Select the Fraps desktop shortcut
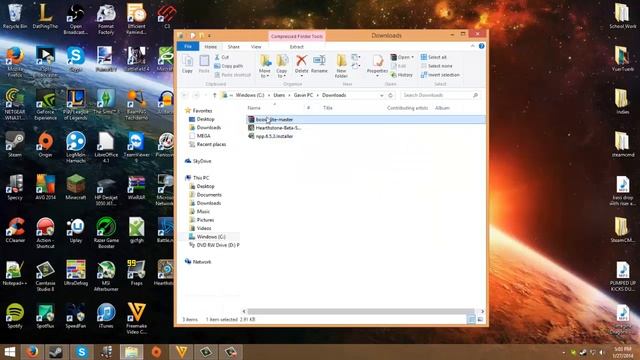 [x=136, y=273]
